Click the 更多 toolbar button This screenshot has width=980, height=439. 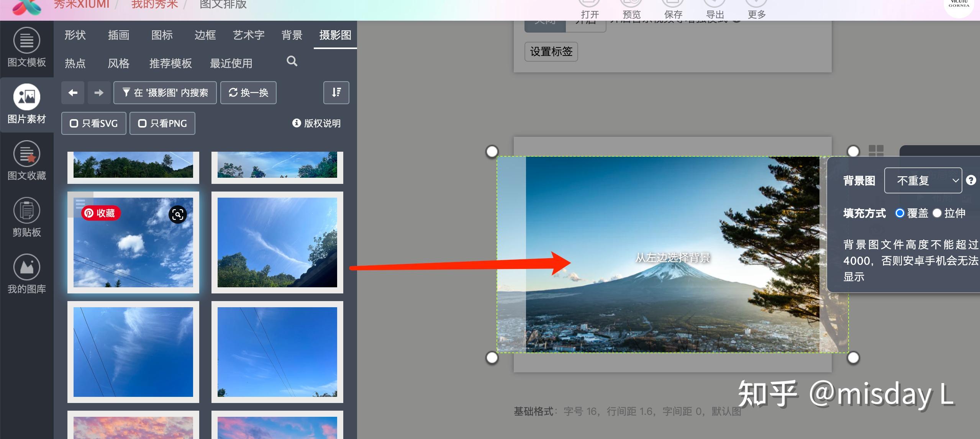pos(757,10)
